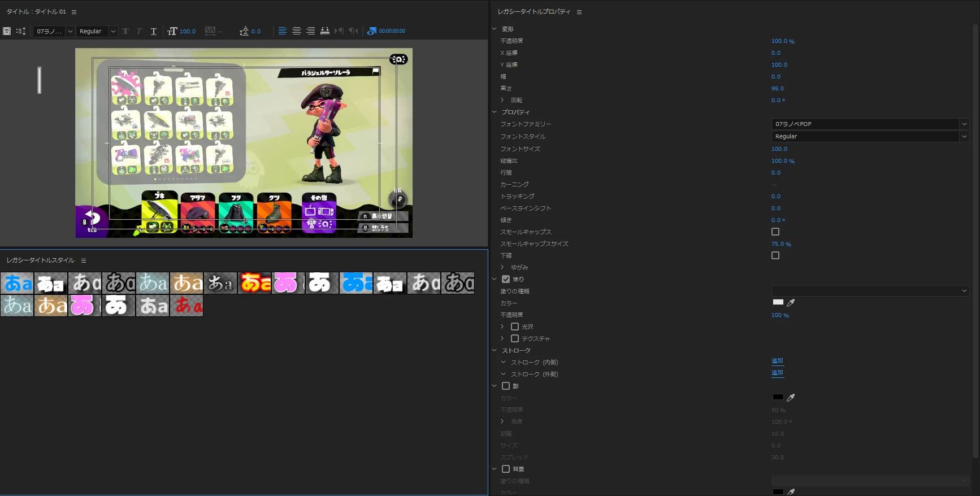Image resolution: width=980 pixels, height=496 pixels.
Task: Toggle show background video icon
Action: [371, 31]
